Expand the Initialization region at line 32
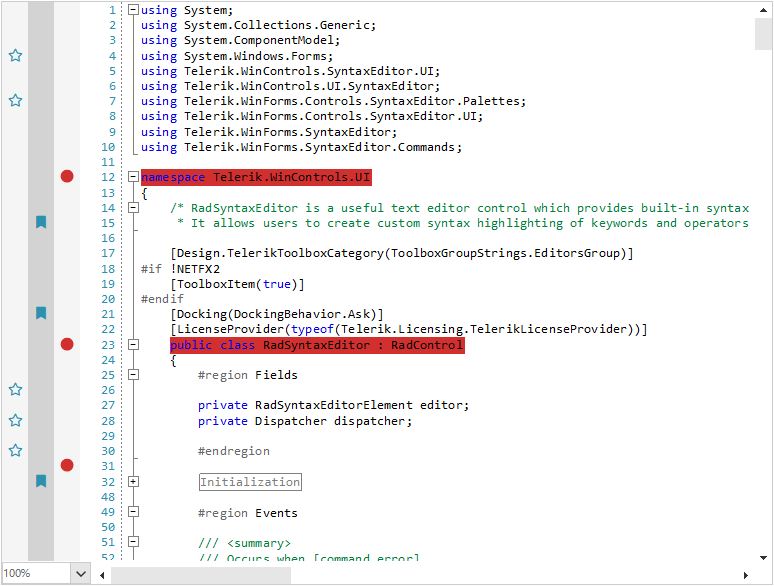Screen dimensions: 774x586 pyautogui.click(x=133, y=481)
